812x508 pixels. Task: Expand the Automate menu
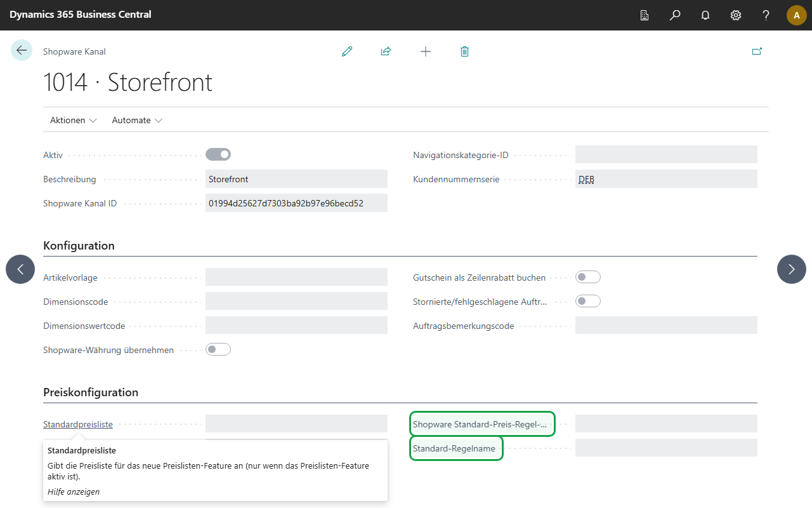[137, 120]
